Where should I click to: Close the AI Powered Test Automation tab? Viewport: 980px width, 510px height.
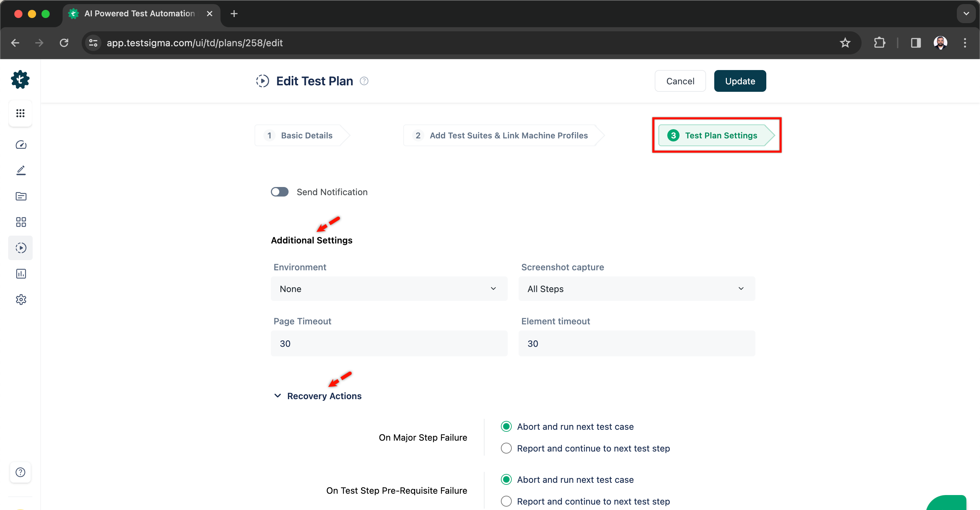pyautogui.click(x=209, y=14)
